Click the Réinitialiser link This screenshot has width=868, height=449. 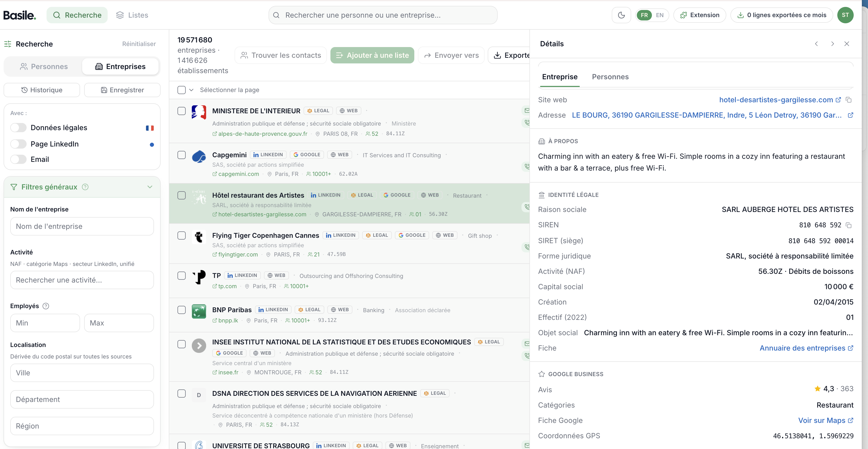(139, 44)
